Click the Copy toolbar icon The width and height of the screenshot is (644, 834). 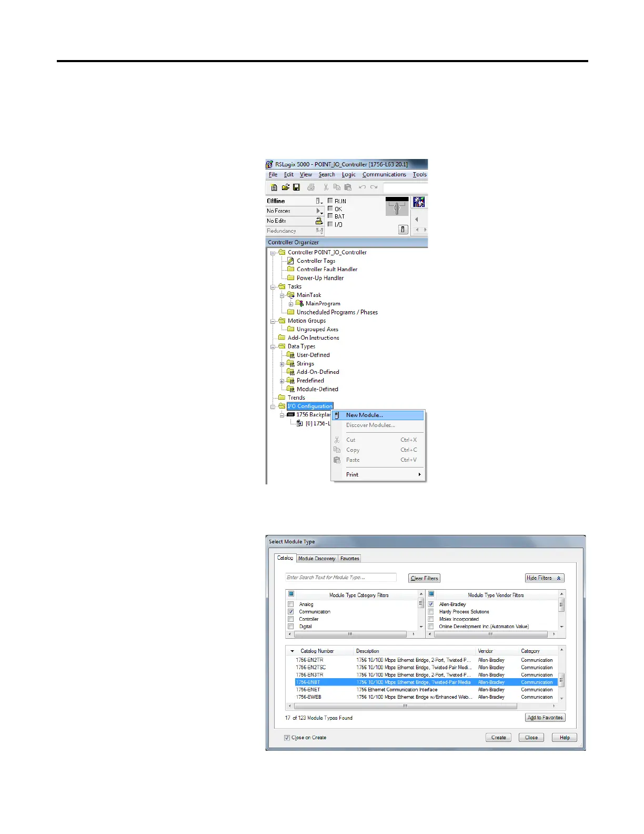(337, 187)
